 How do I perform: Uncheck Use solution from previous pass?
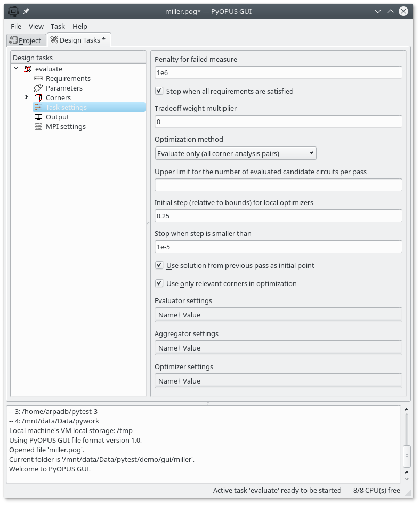coord(159,265)
